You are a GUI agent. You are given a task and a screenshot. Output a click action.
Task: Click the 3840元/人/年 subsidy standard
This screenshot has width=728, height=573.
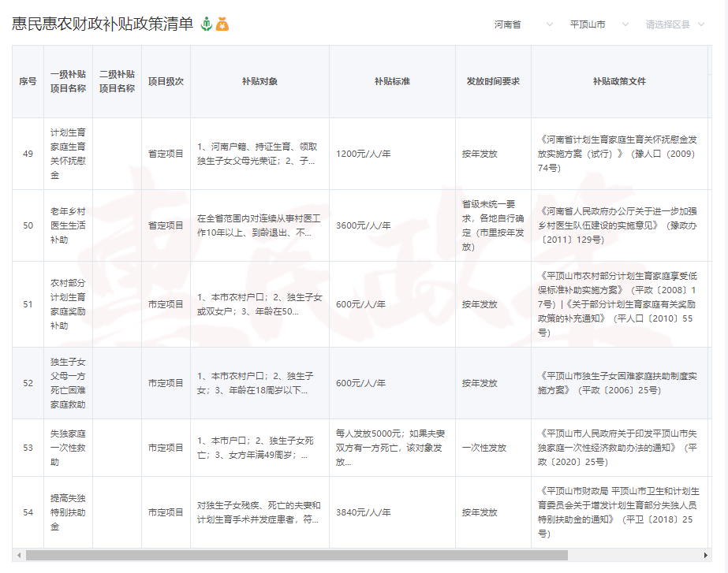pos(364,512)
